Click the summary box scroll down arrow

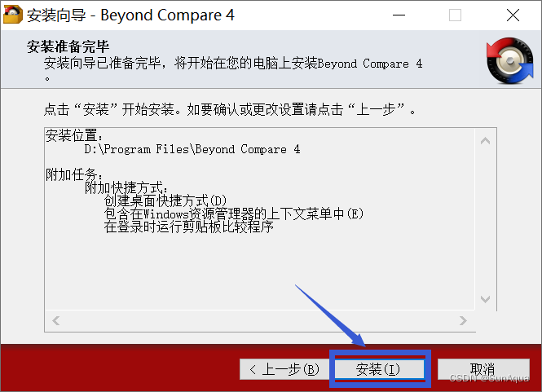(x=485, y=299)
